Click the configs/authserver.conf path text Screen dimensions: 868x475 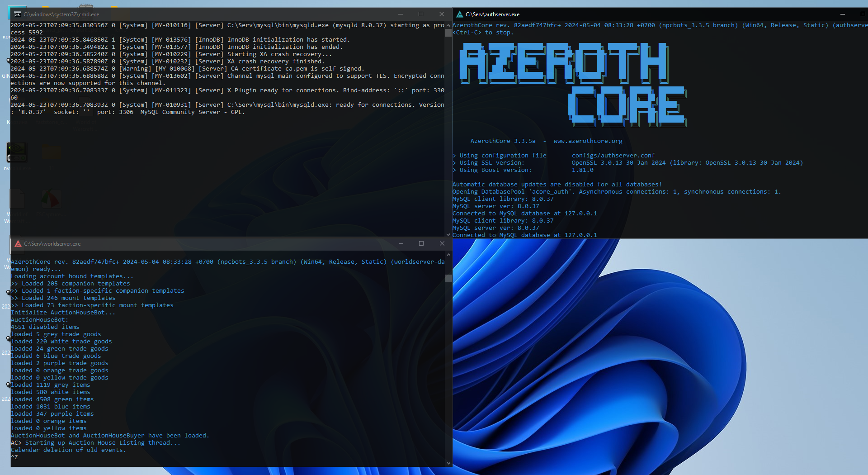pyautogui.click(x=613, y=156)
